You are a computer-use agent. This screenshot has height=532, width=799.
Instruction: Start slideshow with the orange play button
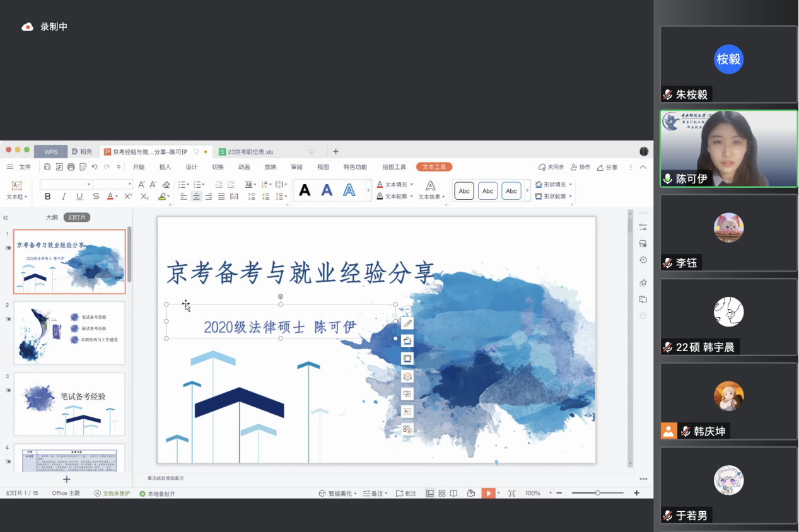click(488, 493)
